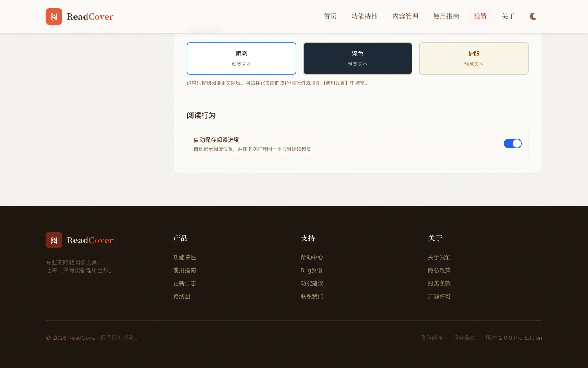This screenshot has height=368, width=588.
Task: Click the footer ReadCover brand name text
Action: (90, 240)
